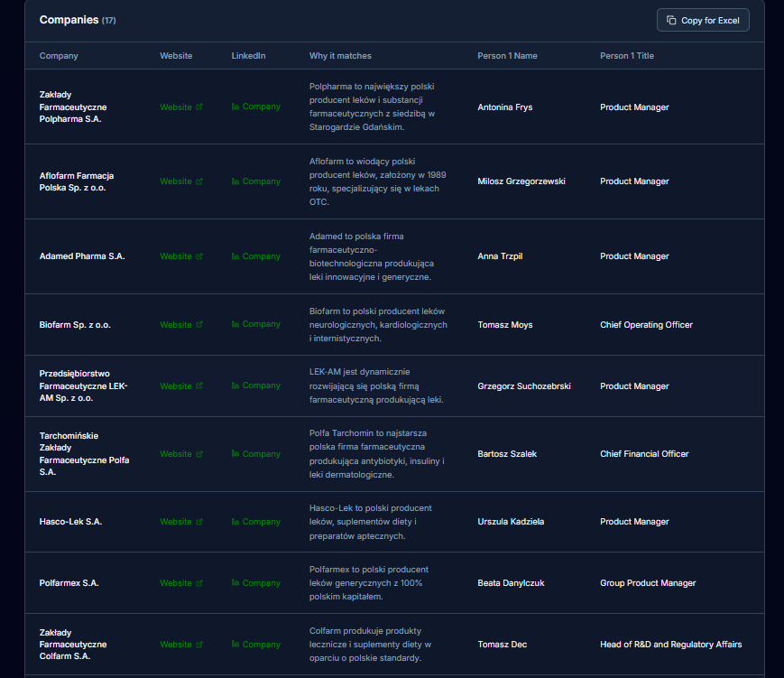This screenshot has width=784, height=678.
Task: Open LinkedIn Company link for Aflofarm Farmacja
Action: tap(255, 181)
